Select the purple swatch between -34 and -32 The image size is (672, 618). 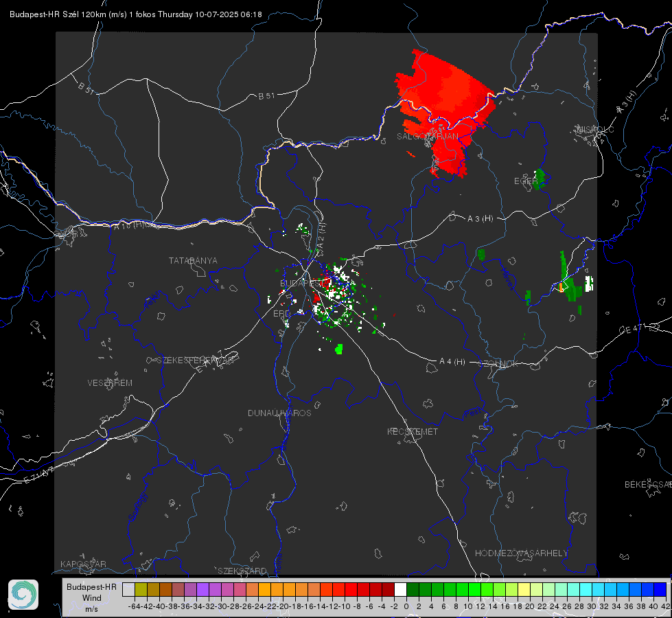tap(202, 589)
